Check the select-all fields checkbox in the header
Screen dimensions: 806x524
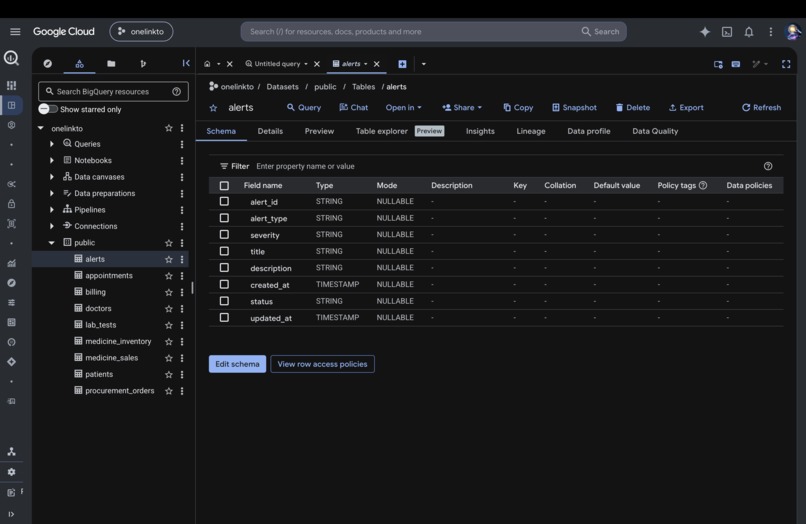224,185
